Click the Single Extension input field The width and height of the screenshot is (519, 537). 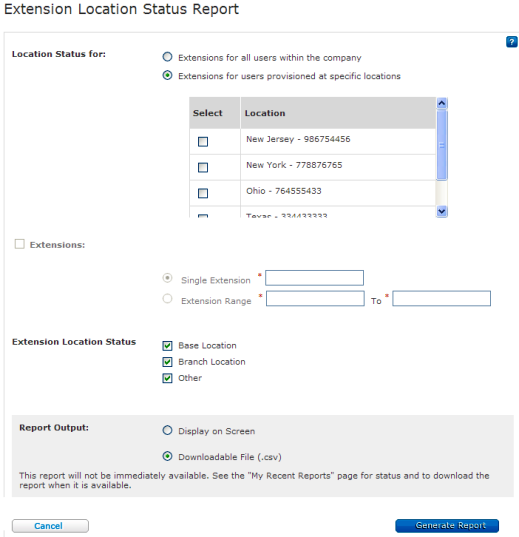click(314, 278)
